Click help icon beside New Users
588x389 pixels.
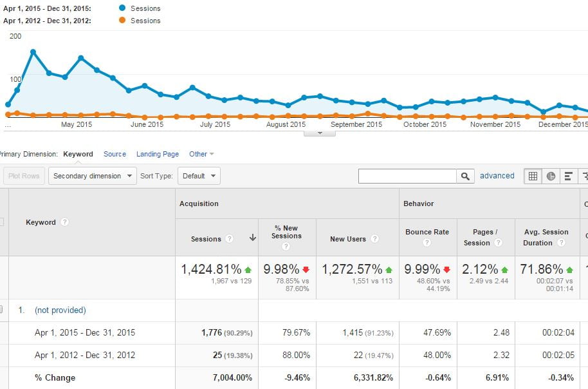click(x=374, y=239)
